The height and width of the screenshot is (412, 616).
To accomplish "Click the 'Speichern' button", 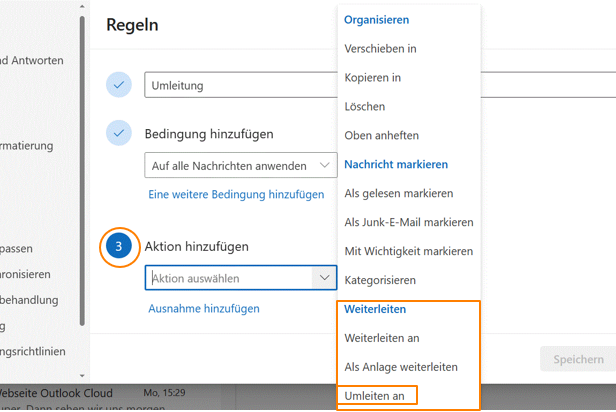I will tap(578, 359).
